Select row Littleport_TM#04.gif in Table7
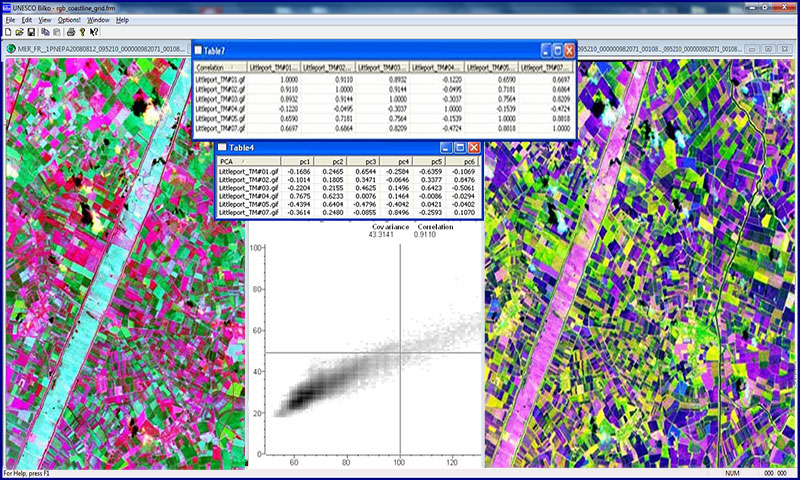Image resolution: width=800 pixels, height=480 pixels. 384,109
